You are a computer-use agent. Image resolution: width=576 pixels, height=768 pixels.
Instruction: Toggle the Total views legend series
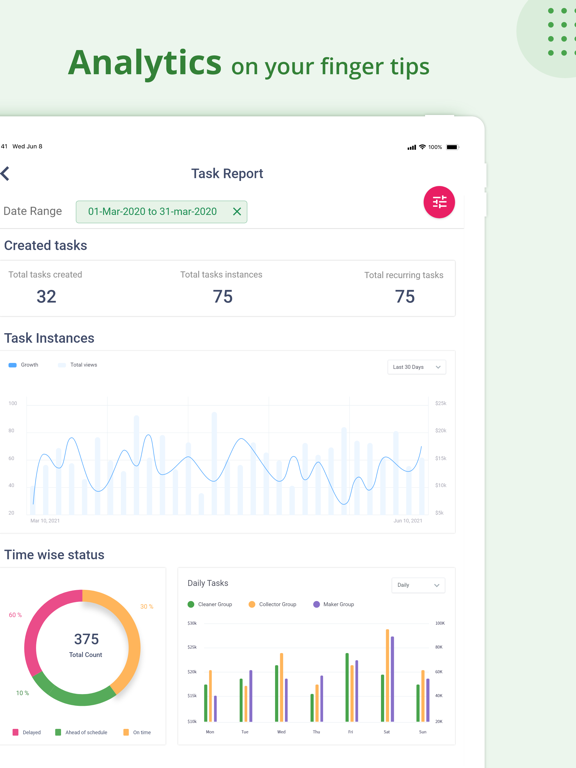77,365
